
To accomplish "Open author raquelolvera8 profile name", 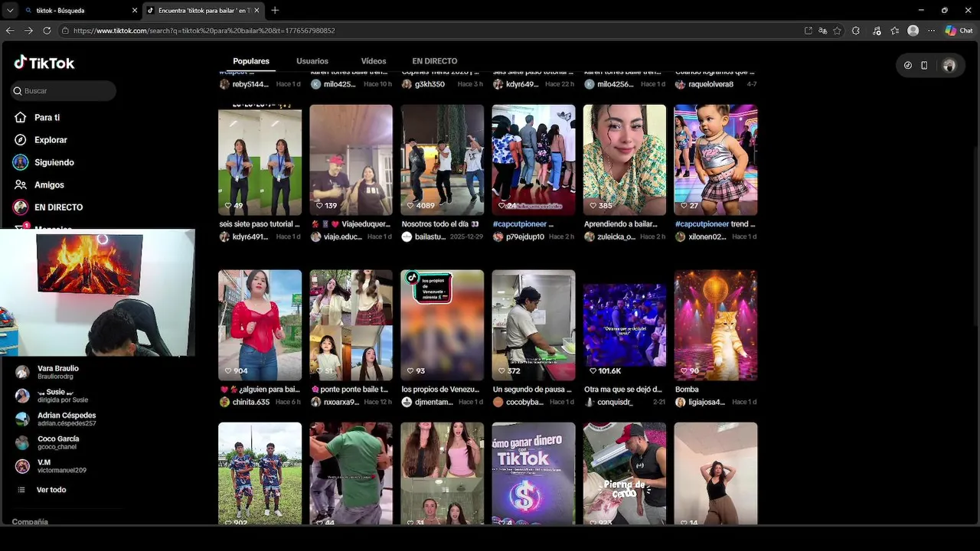I will tap(711, 84).
